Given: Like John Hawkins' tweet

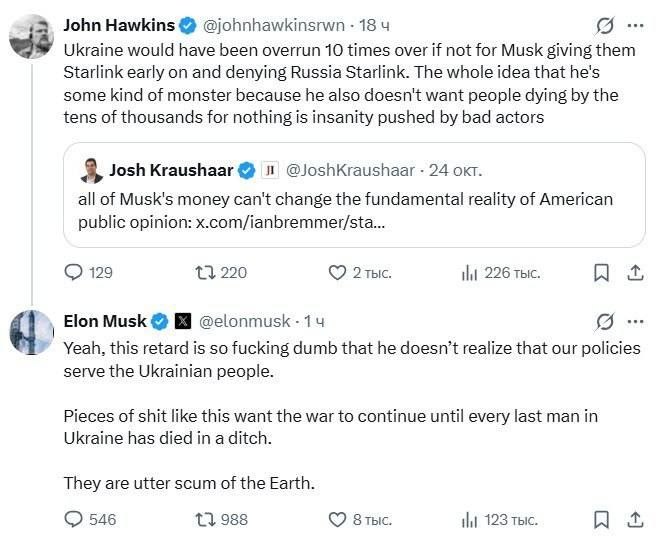Looking at the screenshot, I should click(360, 273).
